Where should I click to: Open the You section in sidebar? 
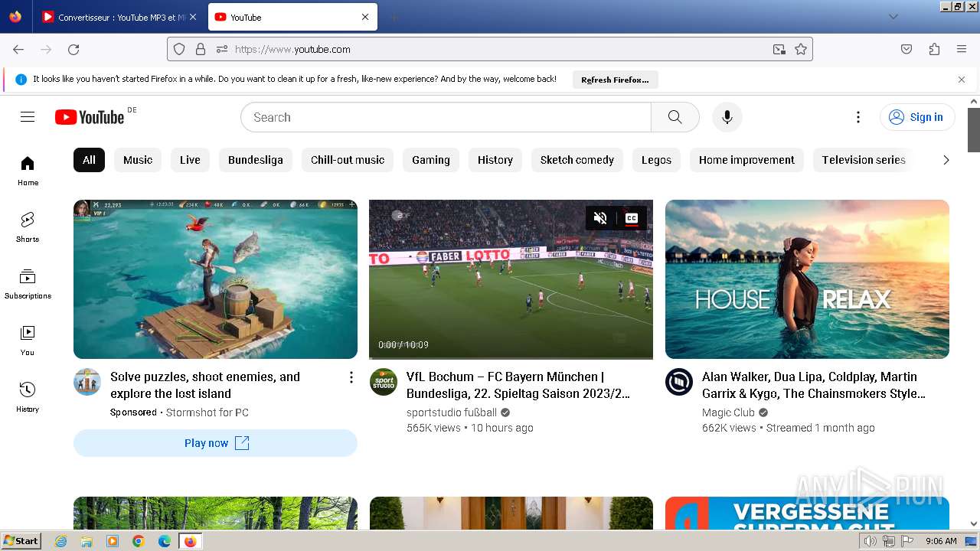pyautogui.click(x=28, y=341)
